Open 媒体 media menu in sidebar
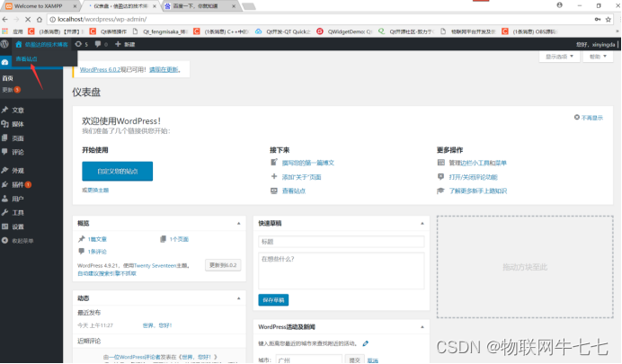Screen dimensions: 622x364 [18, 124]
